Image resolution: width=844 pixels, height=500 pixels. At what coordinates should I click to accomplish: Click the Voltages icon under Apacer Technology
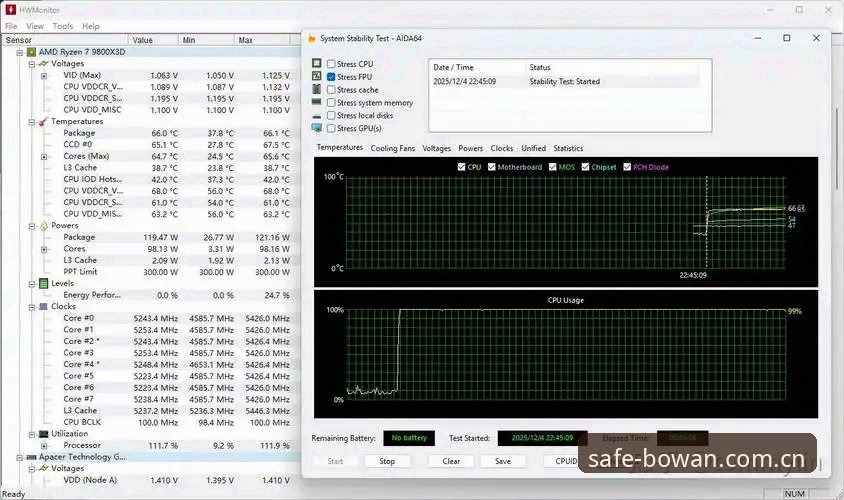(44, 468)
